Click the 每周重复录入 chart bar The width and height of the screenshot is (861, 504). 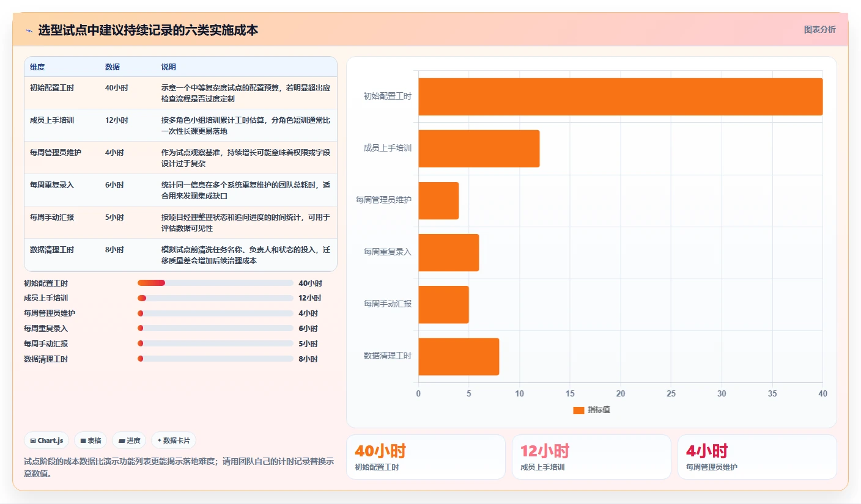[448, 252]
